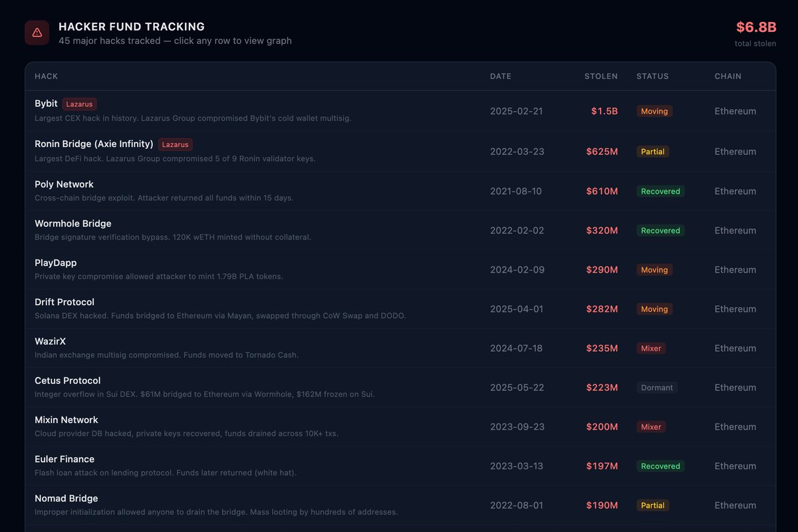Click the date 2025-04-01

tap(517, 309)
